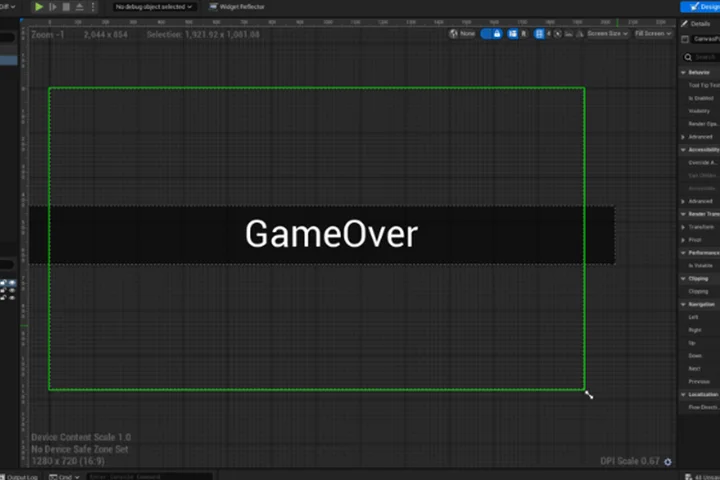Image resolution: width=720 pixels, height=480 pixels.
Task: Collapse the Behavior section
Action: pos(683,73)
